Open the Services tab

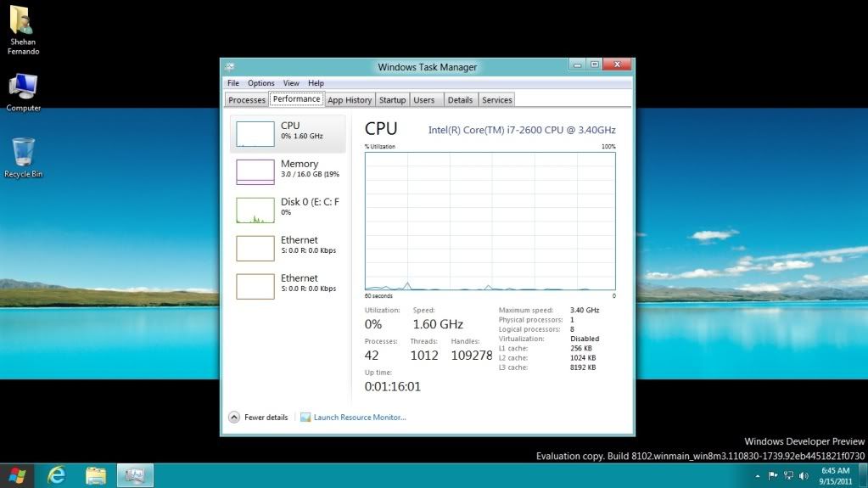point(496,99)
